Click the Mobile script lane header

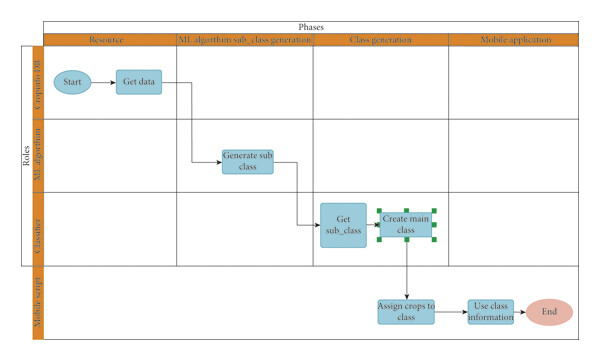tap(38, 302)
